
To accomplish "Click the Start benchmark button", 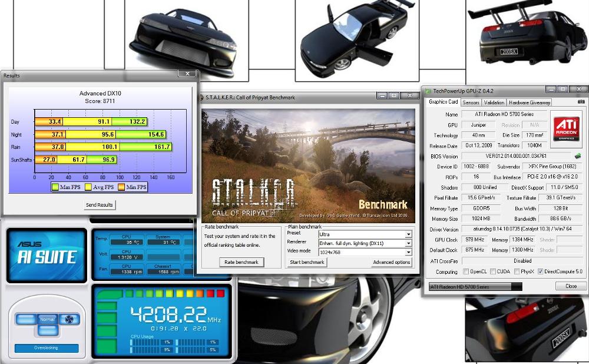I will tap(307, 262).
